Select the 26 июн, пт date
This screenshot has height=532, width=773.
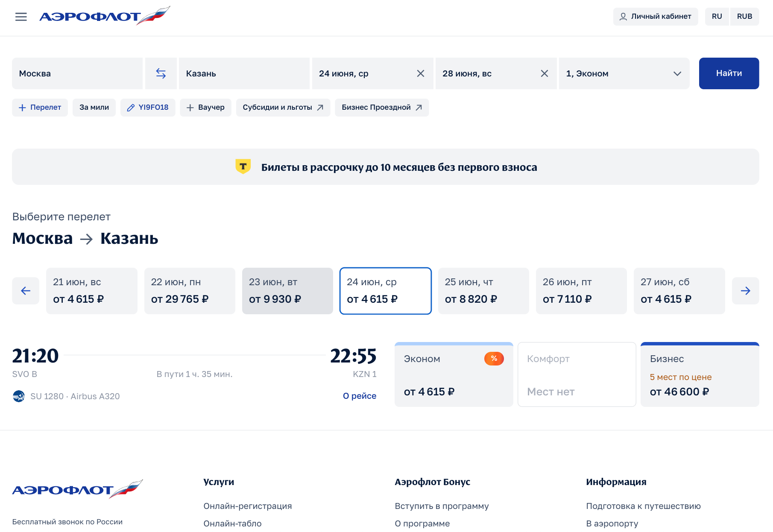coord(581,291)
